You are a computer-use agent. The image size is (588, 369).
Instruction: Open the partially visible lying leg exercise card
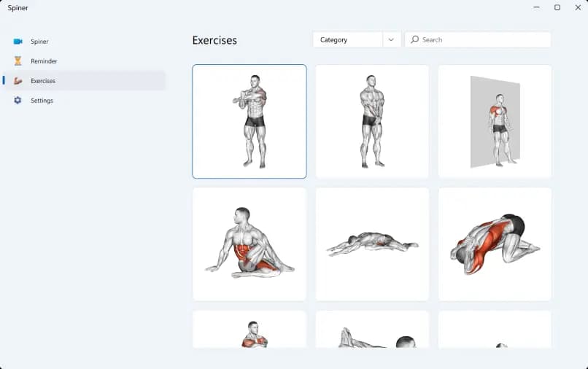pos(372,329)
